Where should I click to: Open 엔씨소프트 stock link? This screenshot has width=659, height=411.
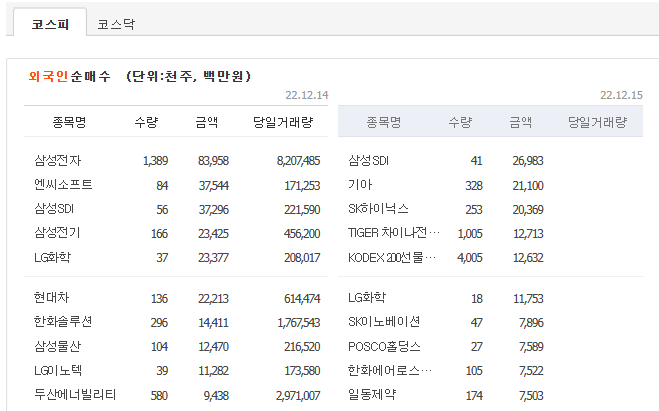[63, 184]
